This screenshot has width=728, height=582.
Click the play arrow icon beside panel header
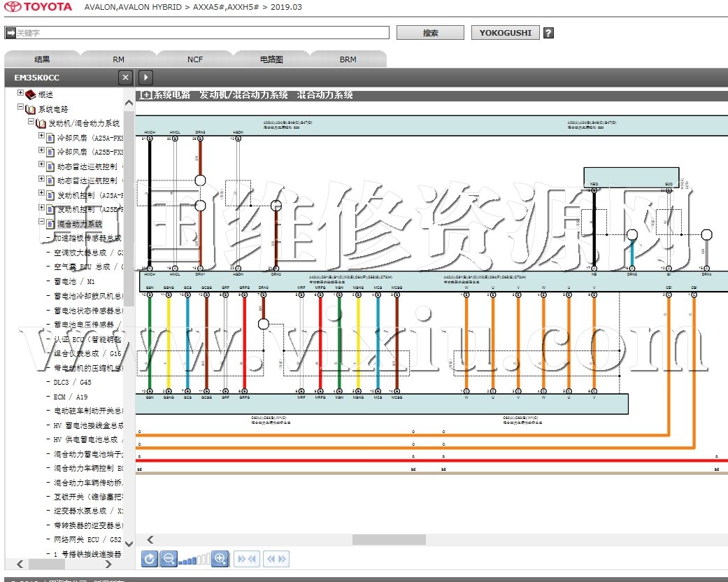coord(145,78)
